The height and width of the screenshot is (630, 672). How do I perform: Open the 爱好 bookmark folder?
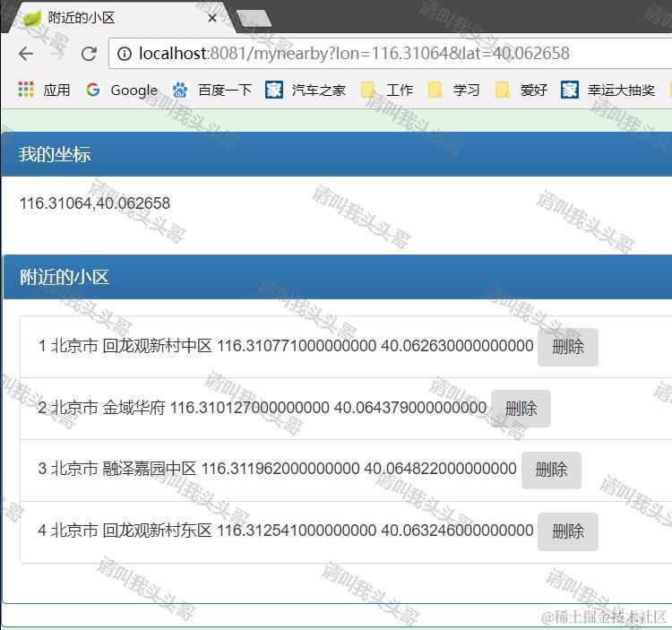[521, 90]
